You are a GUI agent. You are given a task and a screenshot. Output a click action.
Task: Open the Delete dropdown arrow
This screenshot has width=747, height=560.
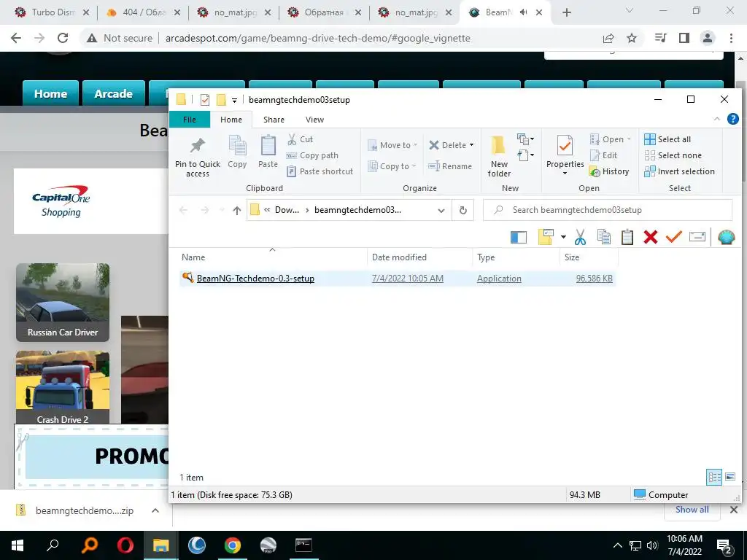click(472, 145)
